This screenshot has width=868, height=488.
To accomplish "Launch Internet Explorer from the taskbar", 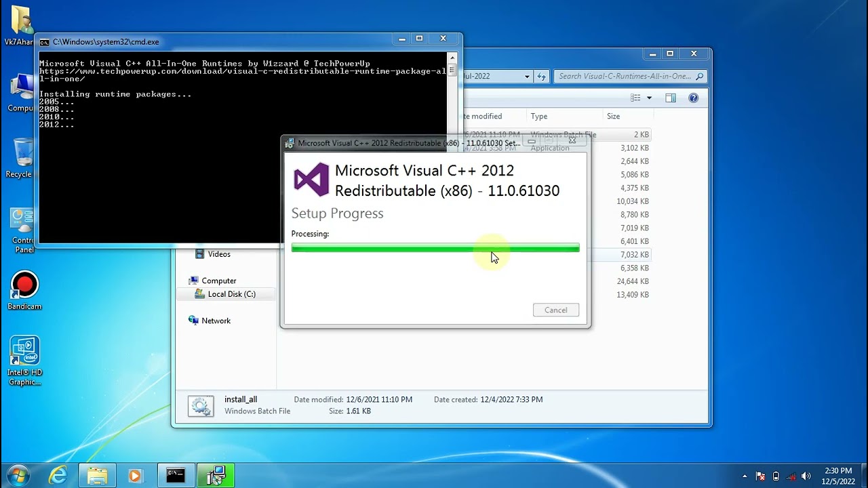I will pyautogui.click(x=58, y=476).
